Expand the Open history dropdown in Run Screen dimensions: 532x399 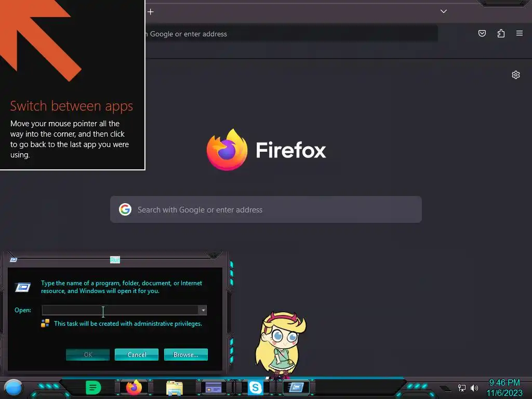203,310
